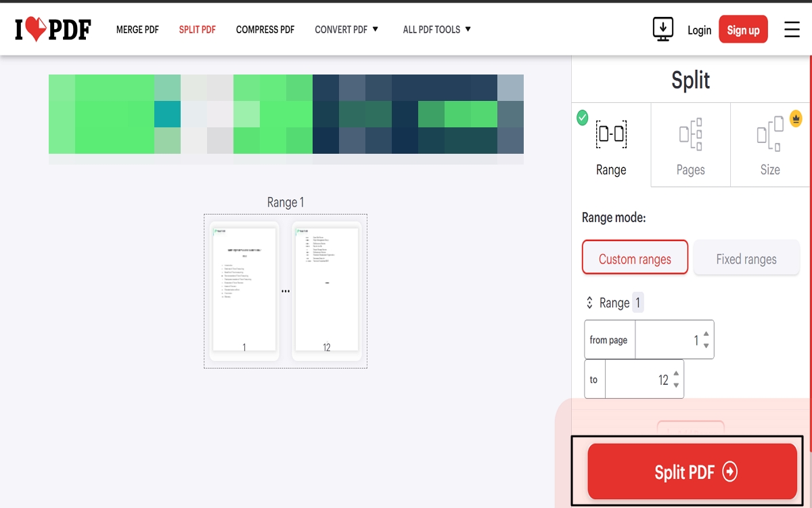
Task: Open the hamburger menu icon
Action: [x=792, y=29]
